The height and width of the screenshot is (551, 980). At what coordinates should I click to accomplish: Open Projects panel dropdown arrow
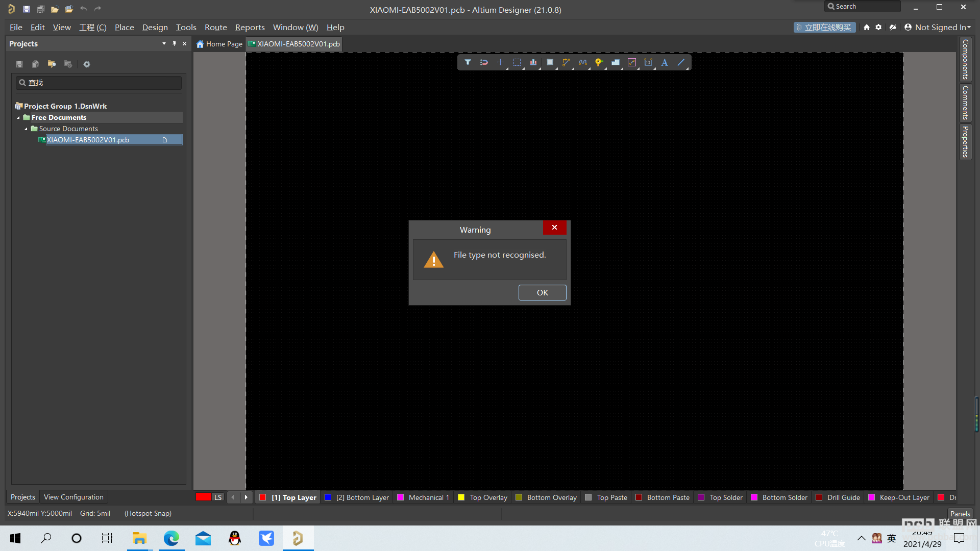[x=164, y=44]
